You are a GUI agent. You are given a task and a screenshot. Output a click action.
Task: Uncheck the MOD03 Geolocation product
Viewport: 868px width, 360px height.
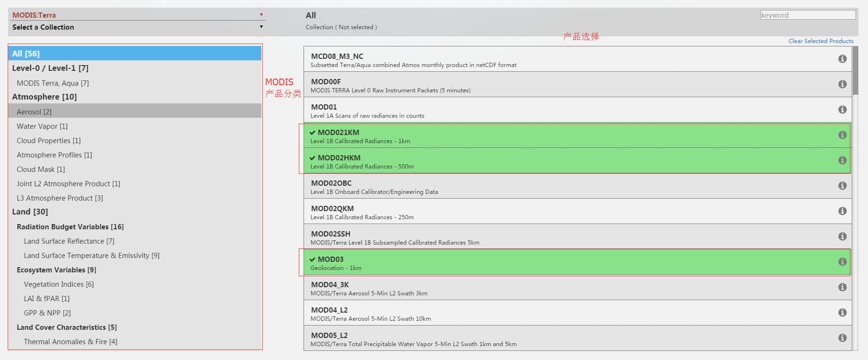[577, 262]
